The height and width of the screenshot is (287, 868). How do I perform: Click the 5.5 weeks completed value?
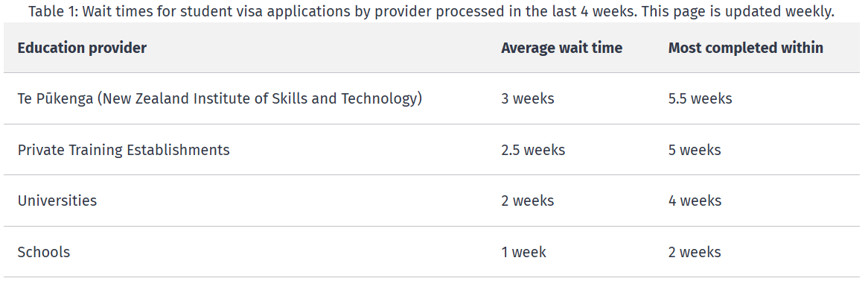click(701, 98)
